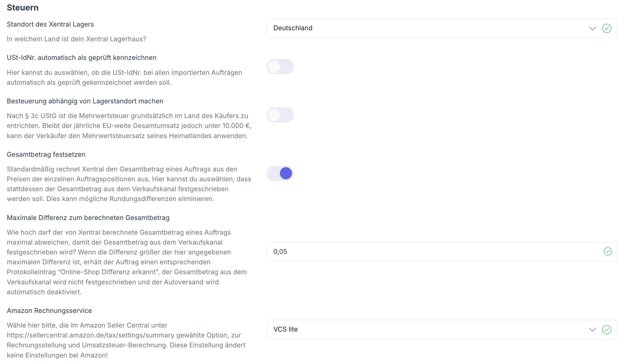
Task: Click the 'VCS lite' text in the Amazon Rechnungsservice selector
Action: coord(286,329)
